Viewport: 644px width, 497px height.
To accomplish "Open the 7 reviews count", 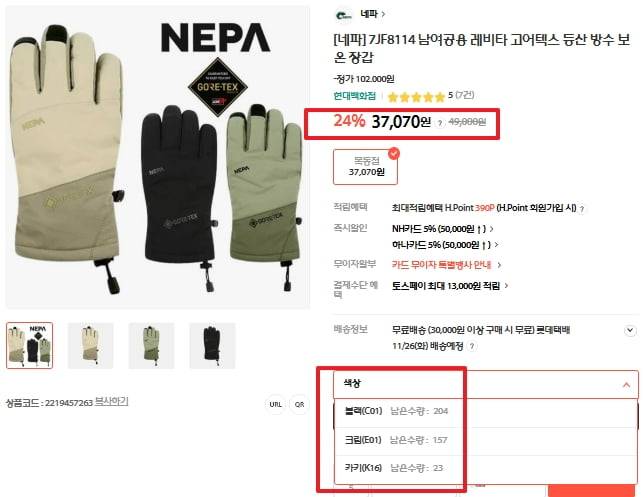I will [465, 95].
